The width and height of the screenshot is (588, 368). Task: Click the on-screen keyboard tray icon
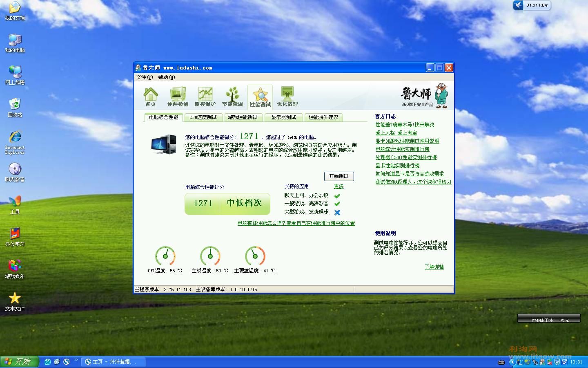[x=501, y=362]
